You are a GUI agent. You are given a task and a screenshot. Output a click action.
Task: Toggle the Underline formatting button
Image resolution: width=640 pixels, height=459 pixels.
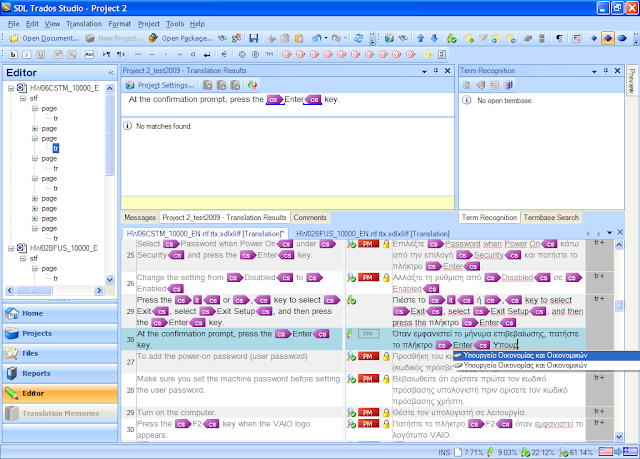[40, 54]
